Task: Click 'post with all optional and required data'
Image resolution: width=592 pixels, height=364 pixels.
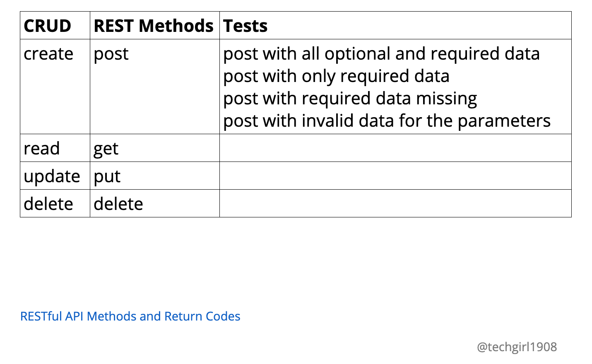Action: click(x=381, y=54)
